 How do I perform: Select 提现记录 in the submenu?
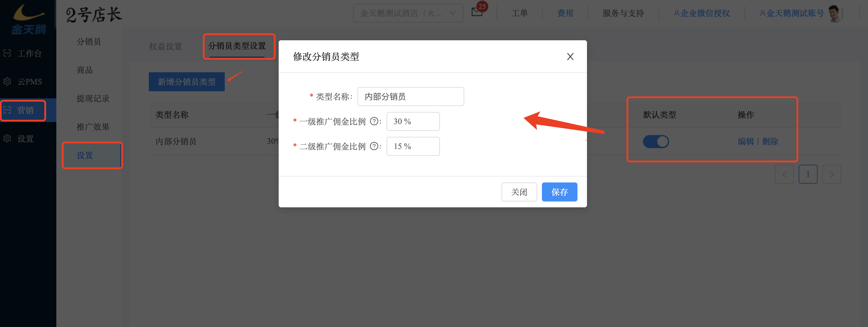click(93, 98)
